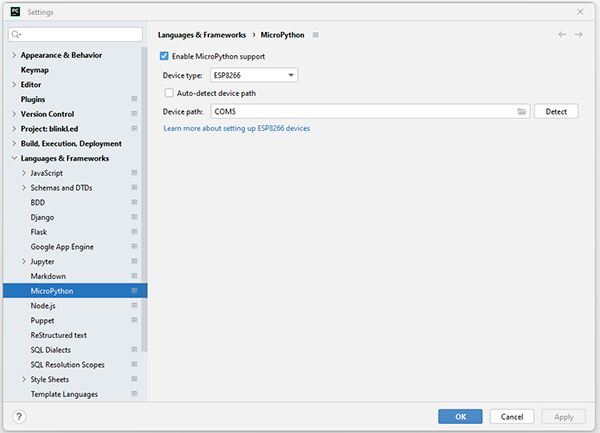Select Node.js in the settings tree
600x433 pixels.
[x=43, y=306]
